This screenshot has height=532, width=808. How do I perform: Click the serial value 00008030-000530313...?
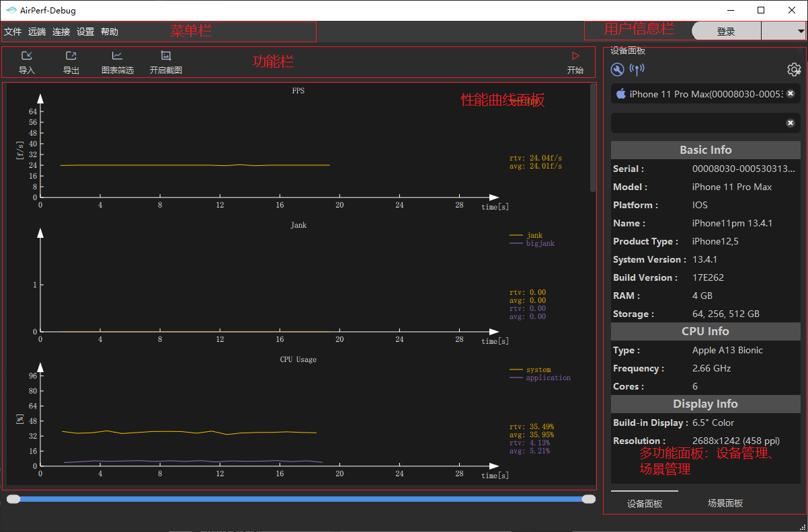click(743, 169)
